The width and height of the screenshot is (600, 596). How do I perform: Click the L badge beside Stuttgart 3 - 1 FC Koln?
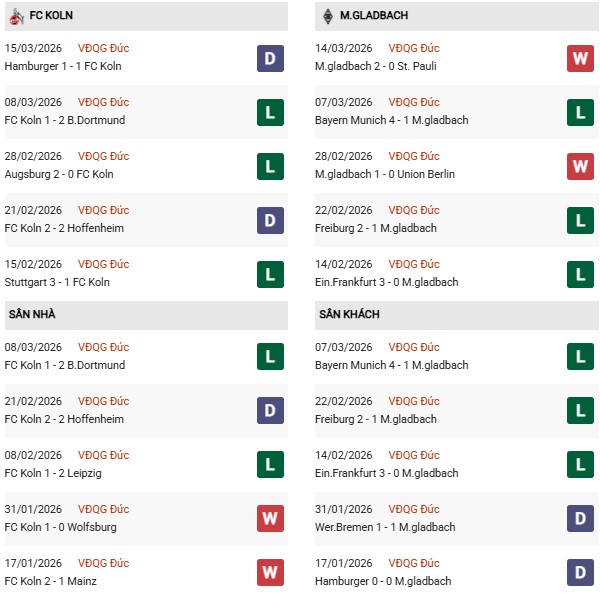point(271,274)
